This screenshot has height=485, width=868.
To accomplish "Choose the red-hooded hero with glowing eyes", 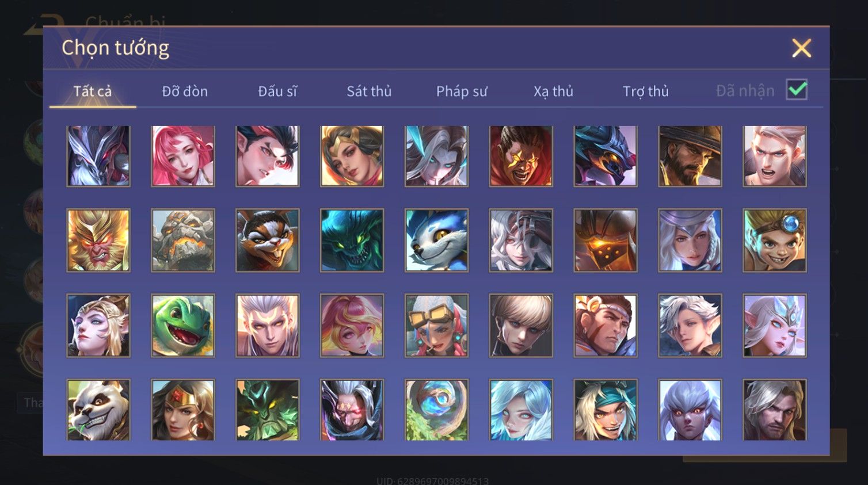I will pos(521,156).
